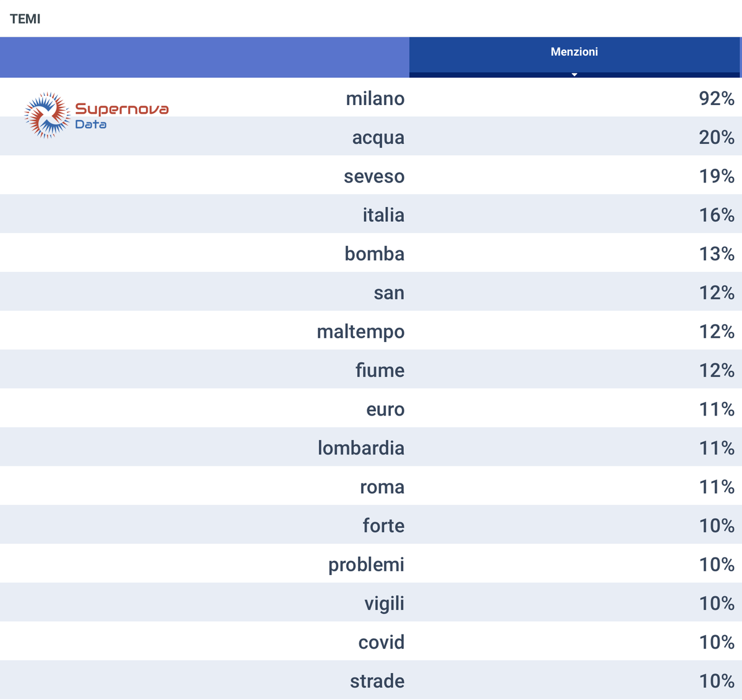Click the 12% value for fiume
The image size is (742, 700).
(x=717, y=370)
